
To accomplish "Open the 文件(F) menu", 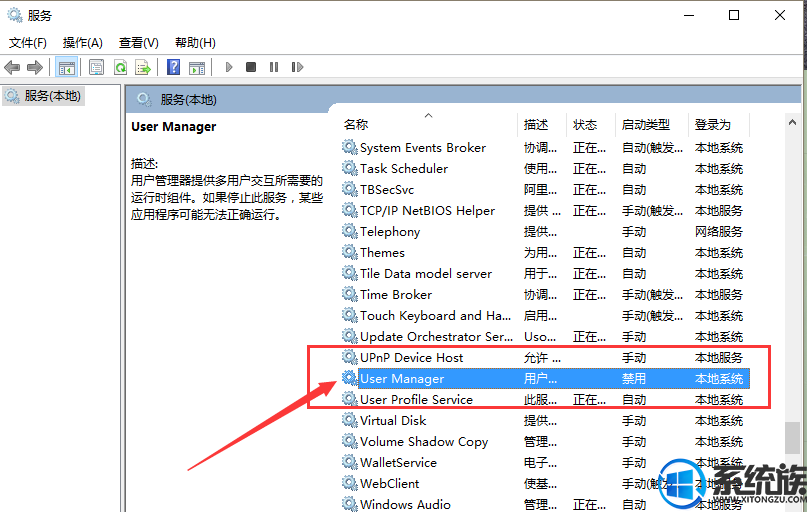I will pyautogui.click(x=28, y=43).
